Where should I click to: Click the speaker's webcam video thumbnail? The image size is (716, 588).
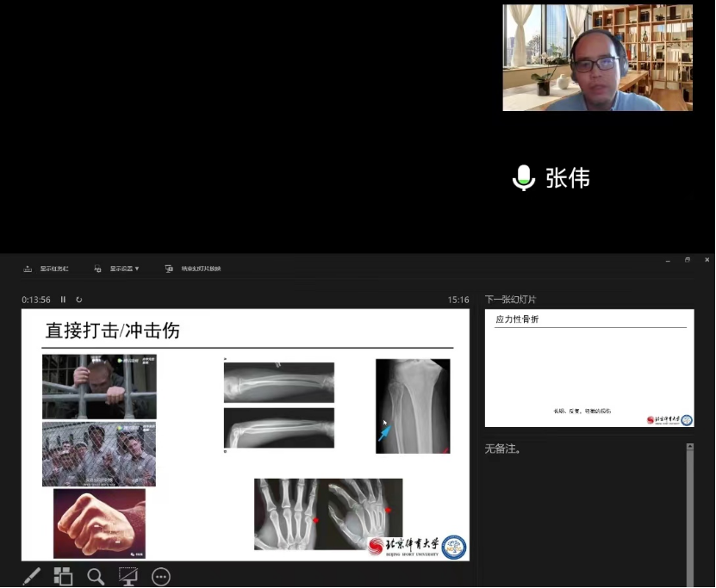pos(597,58)
